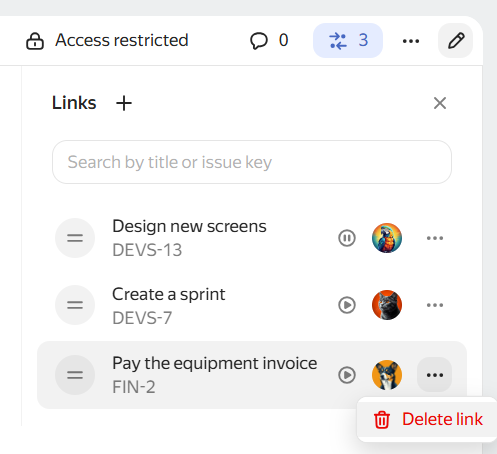The image size is (497, 454).
Task: Focus the search by title or issue key field
Action: 252,162
